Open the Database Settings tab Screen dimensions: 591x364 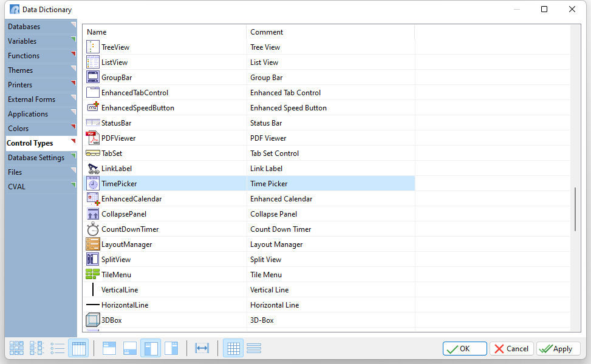coord(41,158)
